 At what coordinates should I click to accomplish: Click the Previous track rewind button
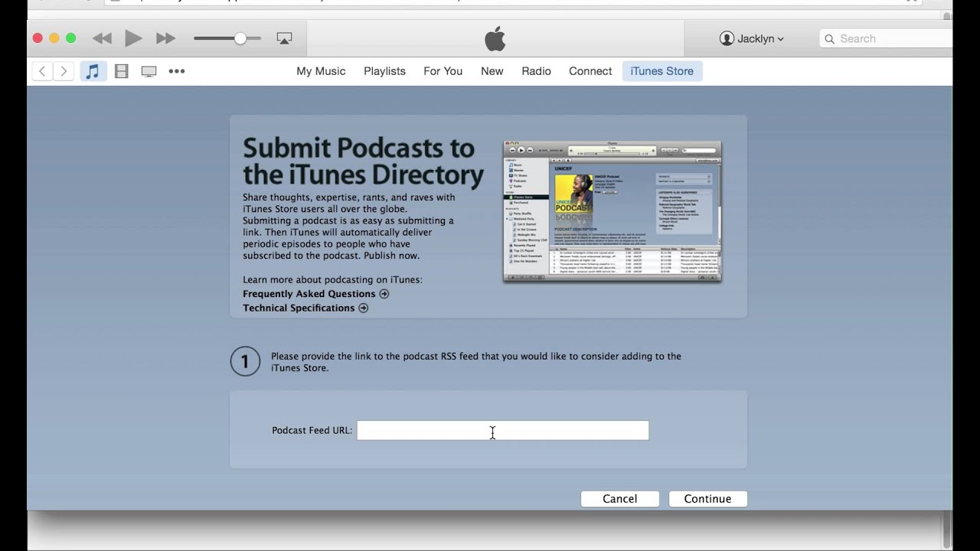coord(102,38)
